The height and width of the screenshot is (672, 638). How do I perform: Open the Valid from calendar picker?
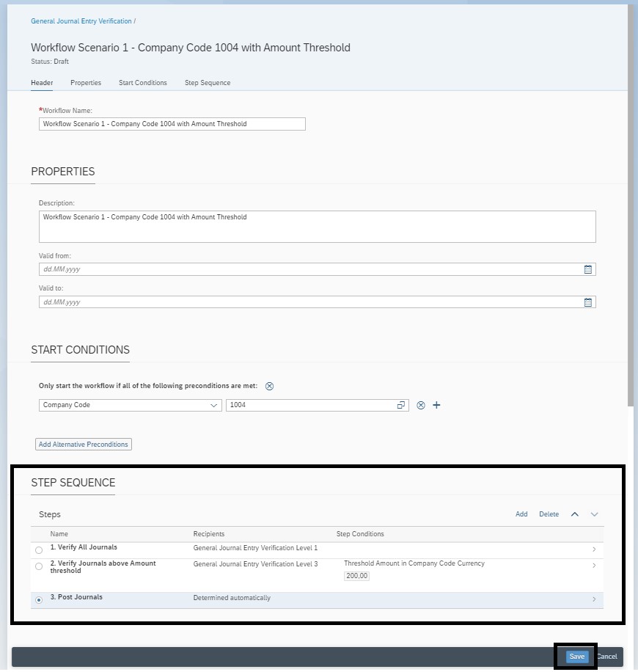click(x=588, y=269)
